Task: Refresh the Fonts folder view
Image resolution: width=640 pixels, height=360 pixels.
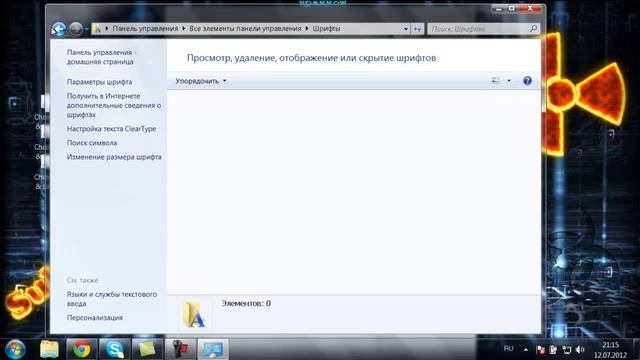Action: [417, 29]
